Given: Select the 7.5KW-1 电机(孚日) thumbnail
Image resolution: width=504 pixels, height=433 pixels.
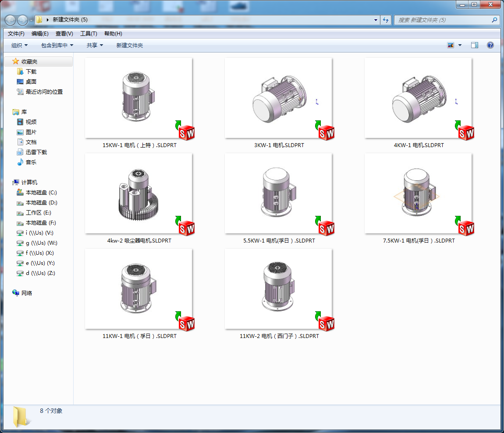Looking at the screenshot, I should click(x=418, y=194).
